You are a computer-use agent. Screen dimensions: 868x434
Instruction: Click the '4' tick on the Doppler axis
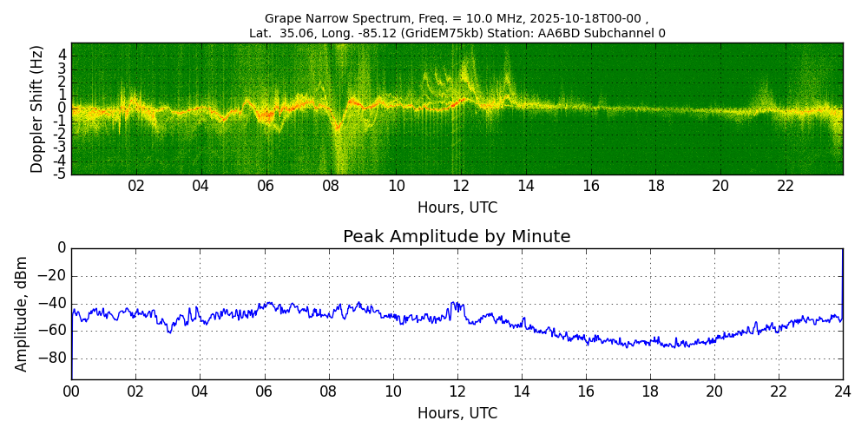(x=62, y=55)
